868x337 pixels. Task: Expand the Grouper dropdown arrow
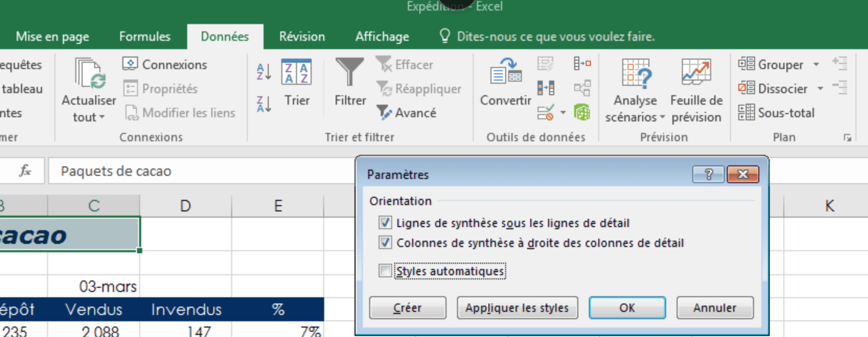point(816,65)
